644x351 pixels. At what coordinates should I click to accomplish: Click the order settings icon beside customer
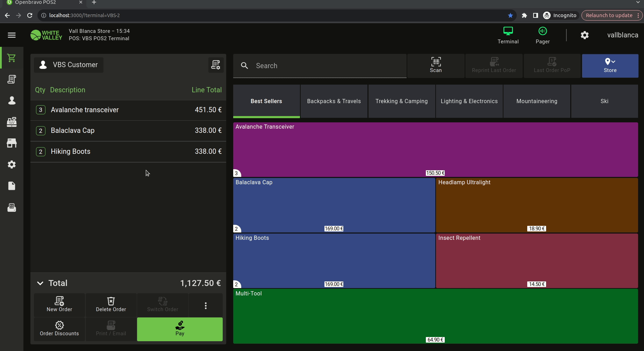[215, 65]
